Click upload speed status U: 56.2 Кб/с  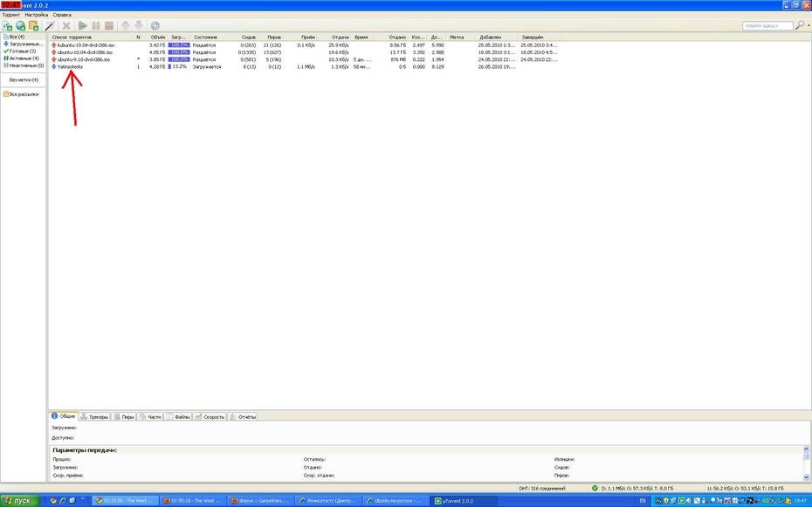tap(745, 489)
